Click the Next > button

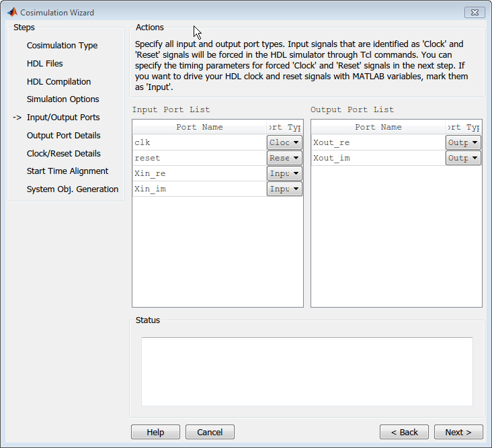458,432
